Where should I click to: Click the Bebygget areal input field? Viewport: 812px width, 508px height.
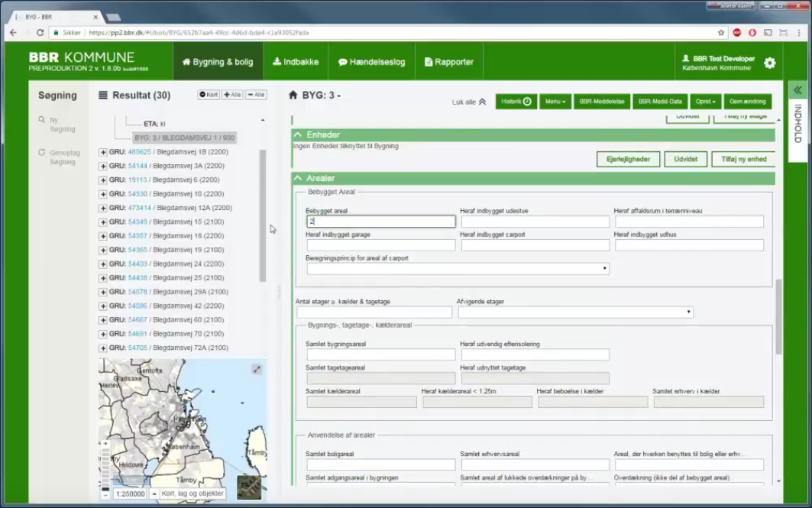380,222
